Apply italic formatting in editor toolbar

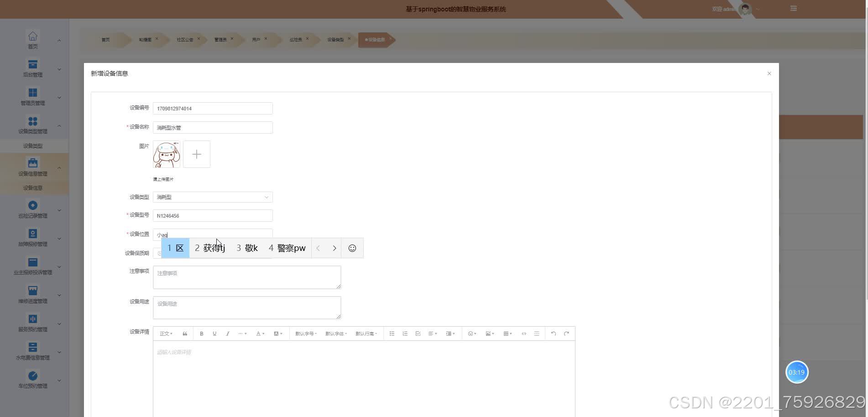coord(227,334)
